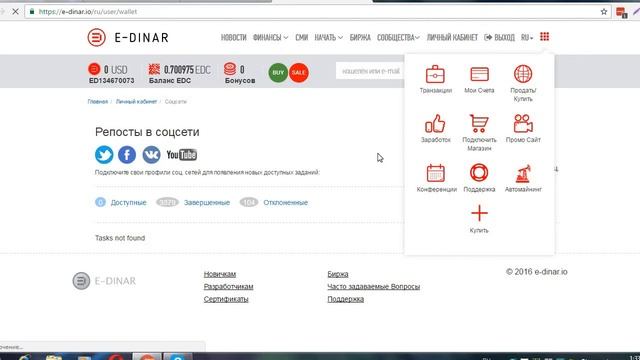
Task: Open the RU language dropdown
Action: 527,38
